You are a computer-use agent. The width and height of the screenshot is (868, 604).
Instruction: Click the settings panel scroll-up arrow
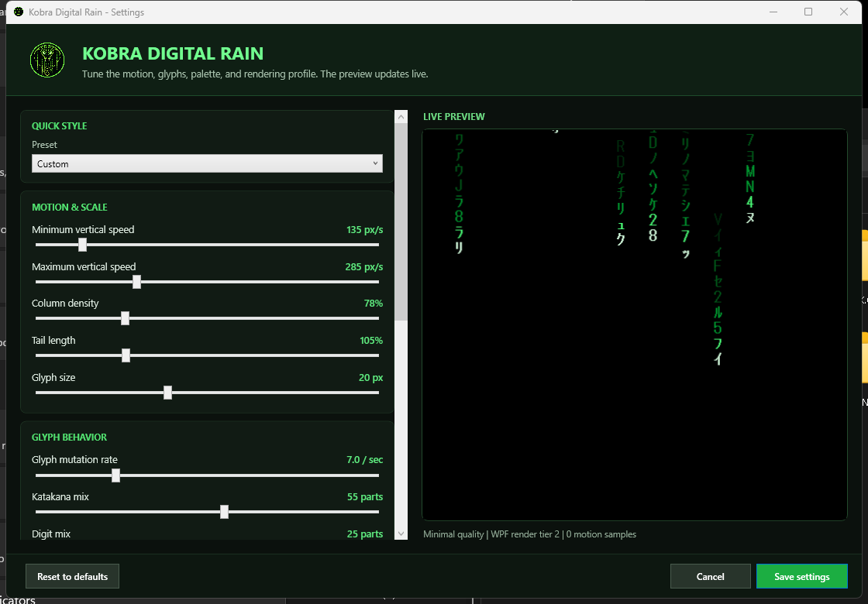click(401, 116)
